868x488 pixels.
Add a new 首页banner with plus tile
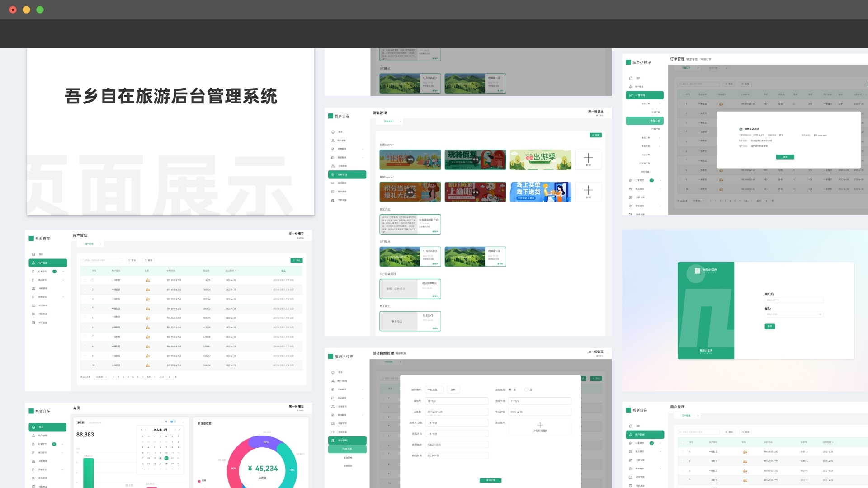[x=588, y=160]
